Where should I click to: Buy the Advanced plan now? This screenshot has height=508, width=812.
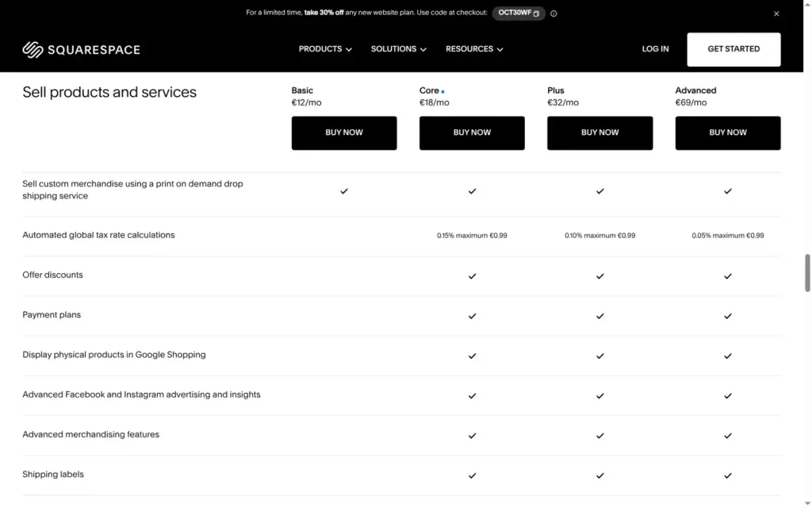click(x=728, y=133)
